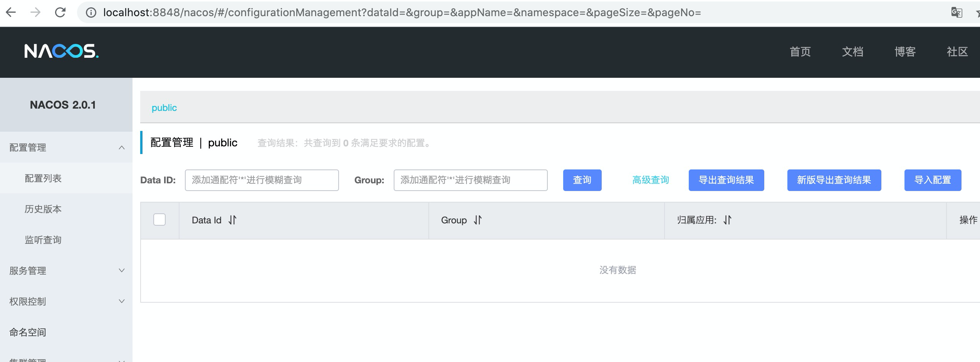
Task: Click the 导入配置 button
Action: click(933, 180)
